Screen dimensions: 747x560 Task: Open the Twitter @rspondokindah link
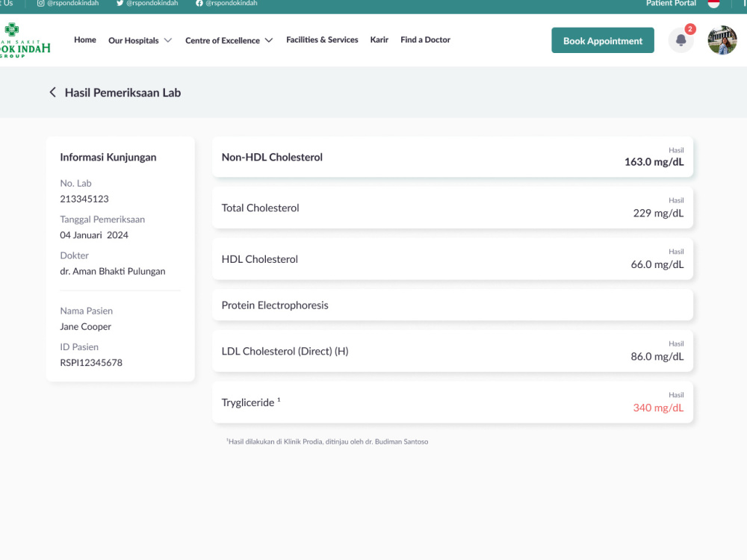point(147,3)
